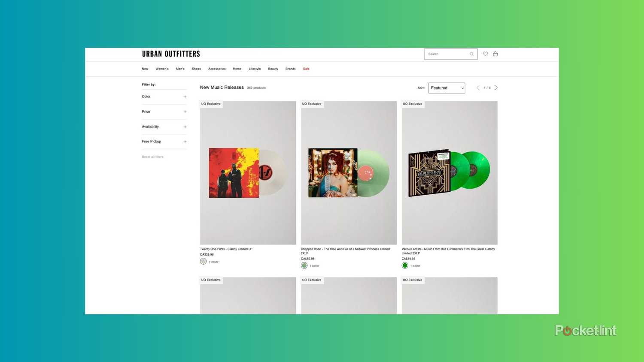
Task: Click Reset all filters
Action: click(152, 157)
